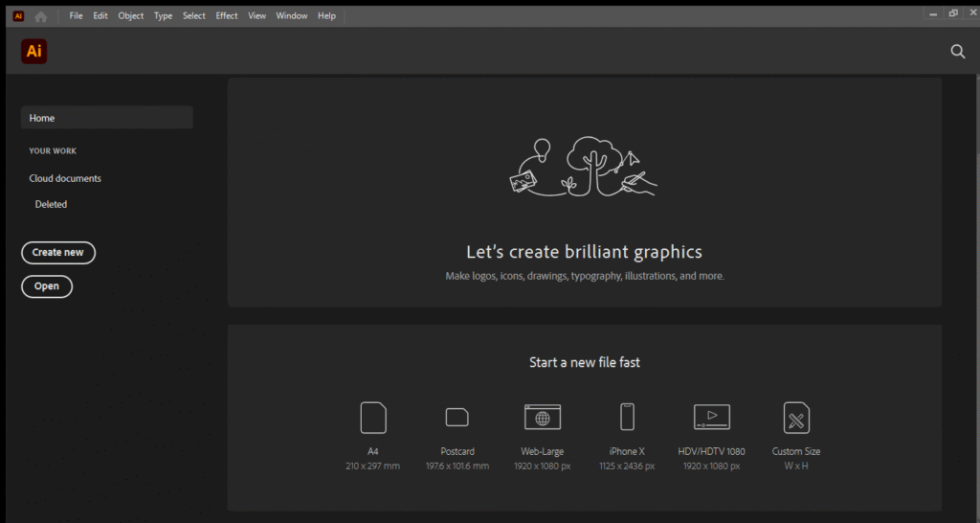Go to Cloud documents
The width and height of the screenshot is (980, 523).
click(65, 178)
